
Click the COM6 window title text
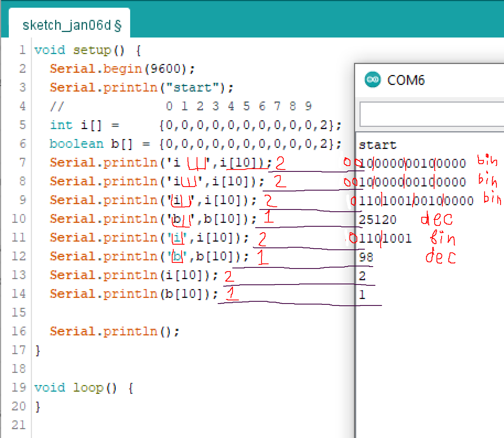pos(406,80)
